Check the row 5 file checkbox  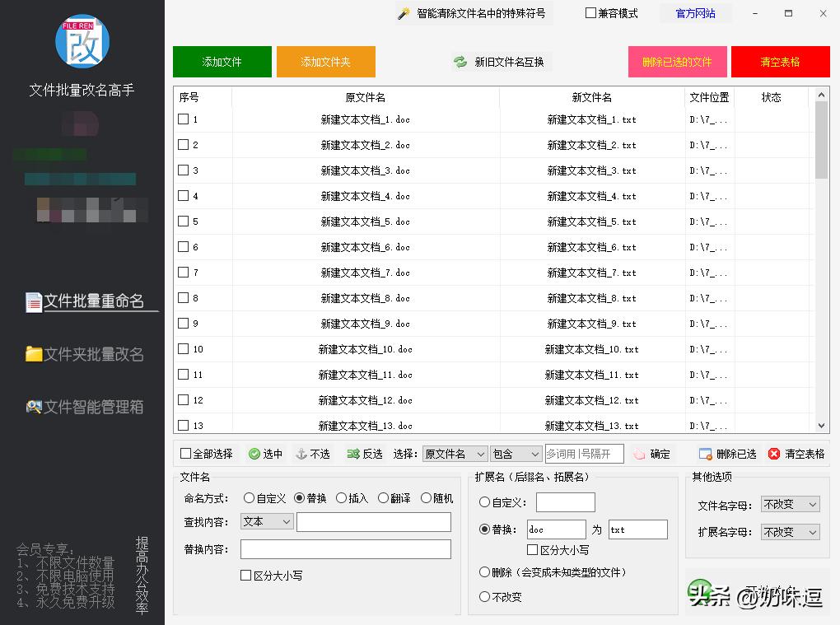183,222
